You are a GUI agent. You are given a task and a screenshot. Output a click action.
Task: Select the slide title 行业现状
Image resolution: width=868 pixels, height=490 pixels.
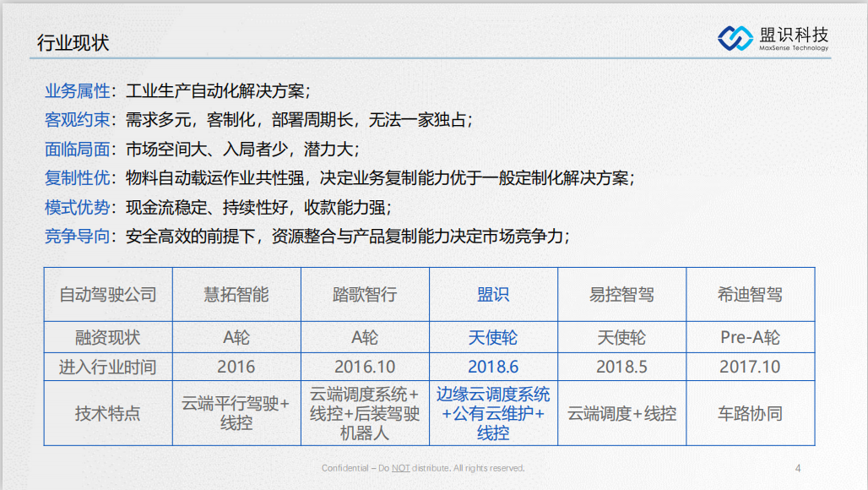tap(73, 42)
